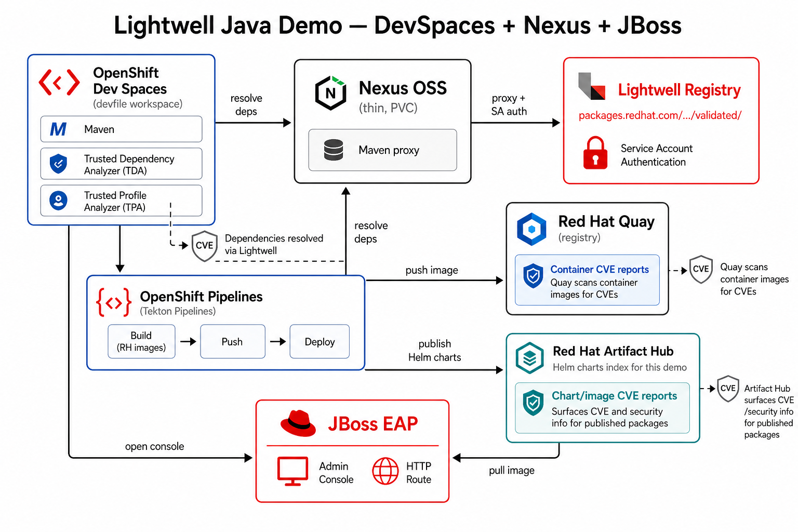Image resolution: width=798 pixels, height=532 pixels.
Task: Click the Admin Console monitor icon
Action: coord(293,471)
